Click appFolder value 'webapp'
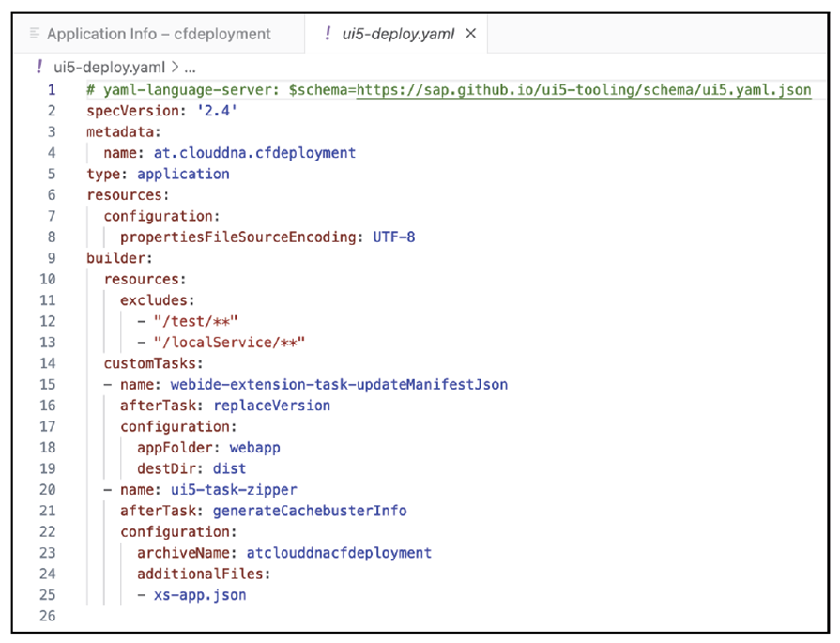The image size is (840, 643). [255, 448]
